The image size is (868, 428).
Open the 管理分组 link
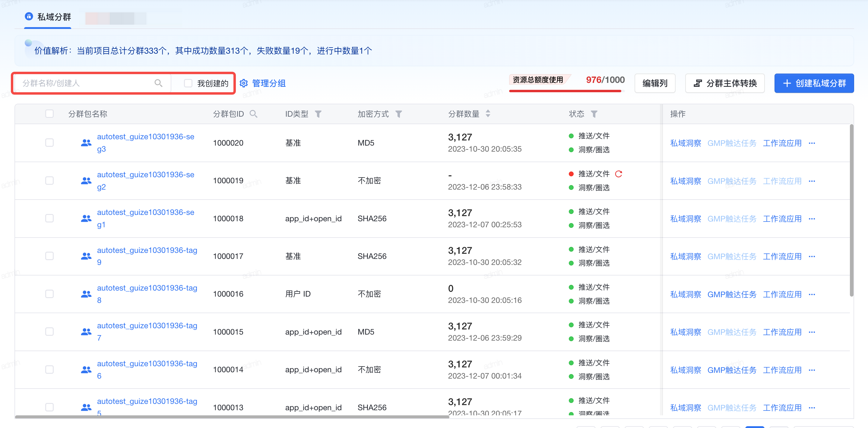coord(268,83)
